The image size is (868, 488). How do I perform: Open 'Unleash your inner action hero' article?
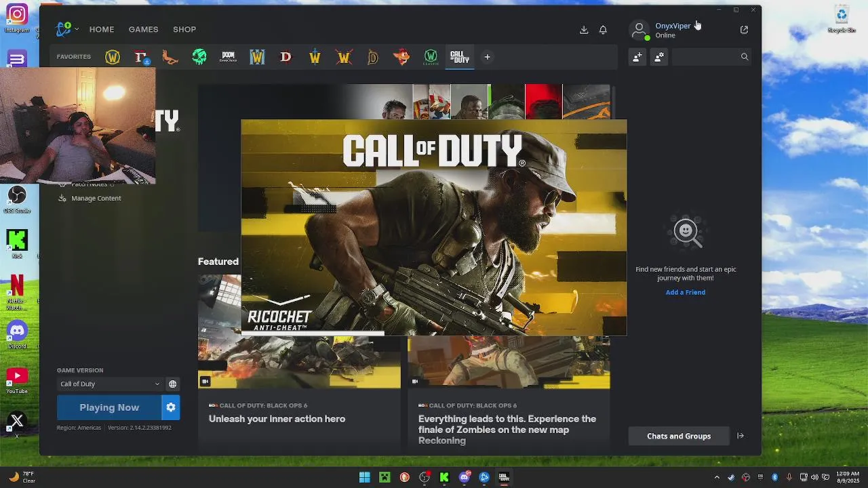277,419
